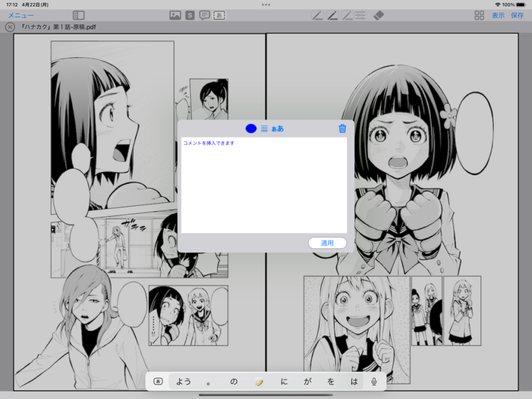
Task: Open the メニュー menu
Action: pos(21,15)
